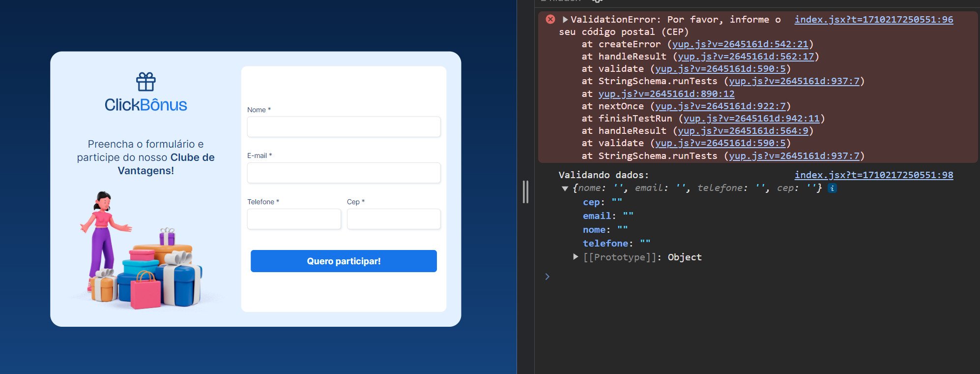Open index.jsx?t=1710217250551:96 source link
Screen dimensions: 980x374
(873, 19)
